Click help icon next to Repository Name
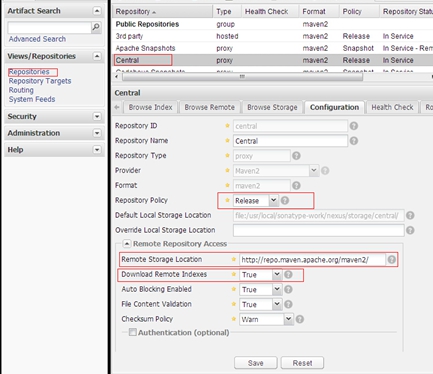This screenshot has height=374, width=433. (354, 141)
